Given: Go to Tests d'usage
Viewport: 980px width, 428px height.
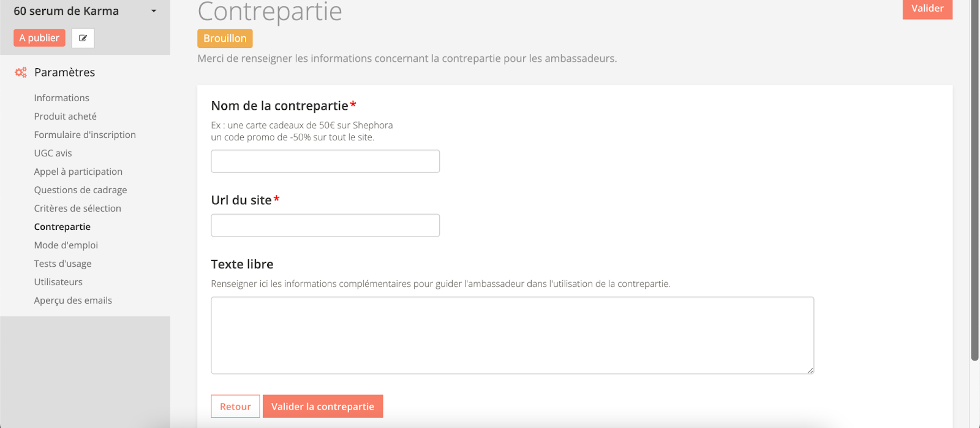Looking at the screenshot, I should [62, 264].
